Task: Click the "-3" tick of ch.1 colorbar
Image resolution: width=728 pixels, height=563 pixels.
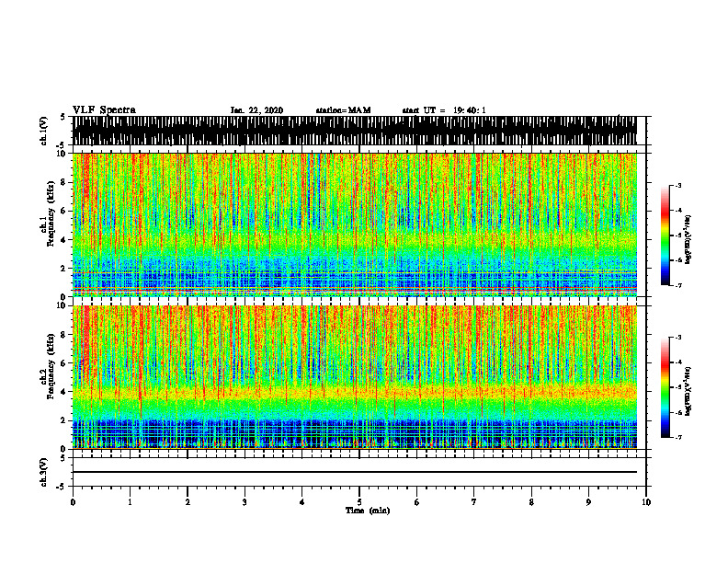Action: coord(677,186)
